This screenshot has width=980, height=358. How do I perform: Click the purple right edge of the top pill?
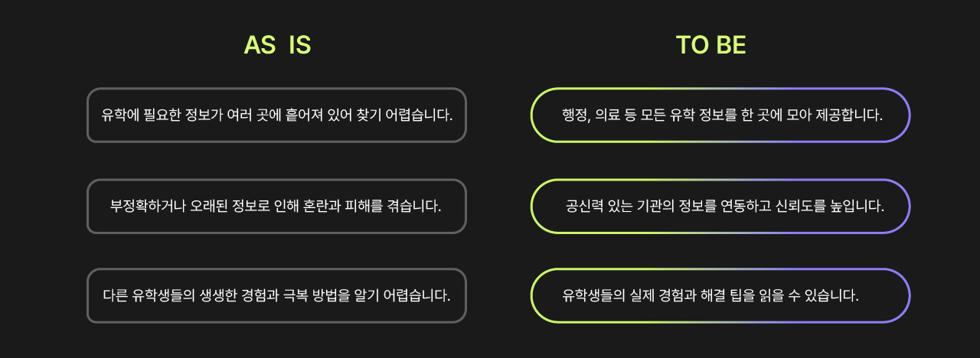point(910,116)
